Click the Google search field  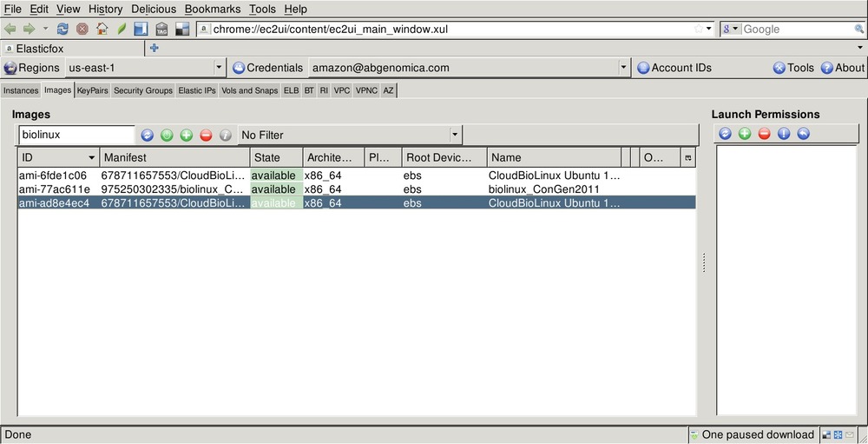coord(797,29)
